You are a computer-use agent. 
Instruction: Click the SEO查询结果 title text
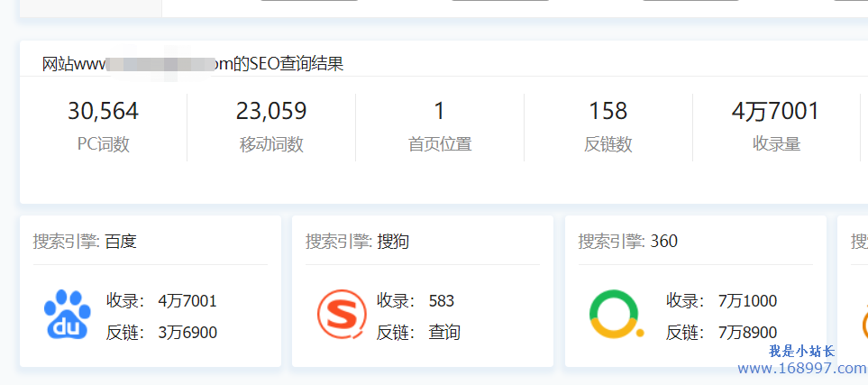[x=193, y=64]
